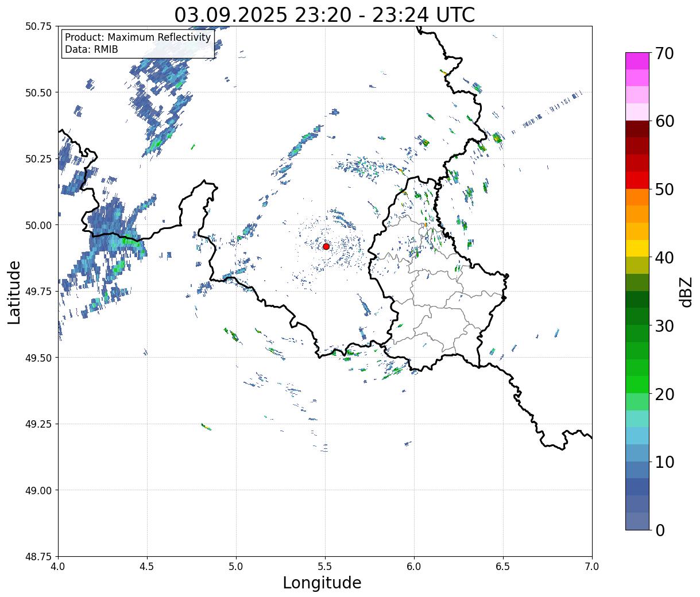
Task: Pick the grey-blue colorbar segment at 0
Action: click(637, 521)
